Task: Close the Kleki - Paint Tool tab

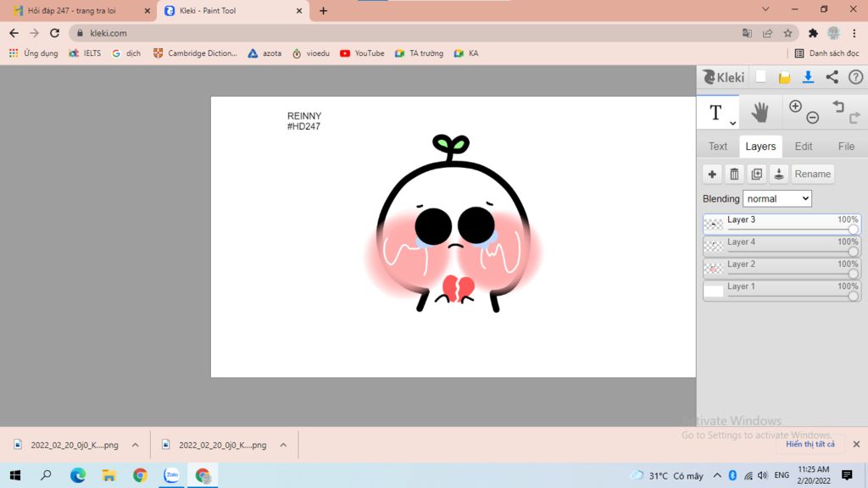Action: [299, 10]
